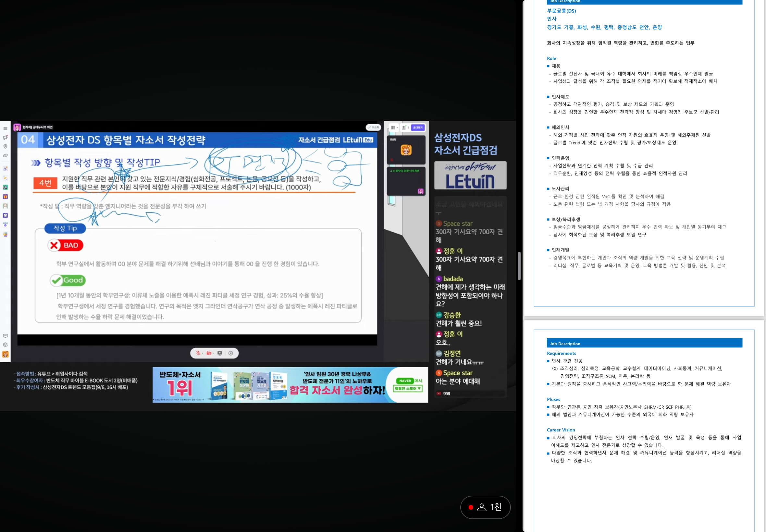This screenshot has width=766, height=532.
Task: Click the vertical scrollbar beside the document
Action: point(519,266)
